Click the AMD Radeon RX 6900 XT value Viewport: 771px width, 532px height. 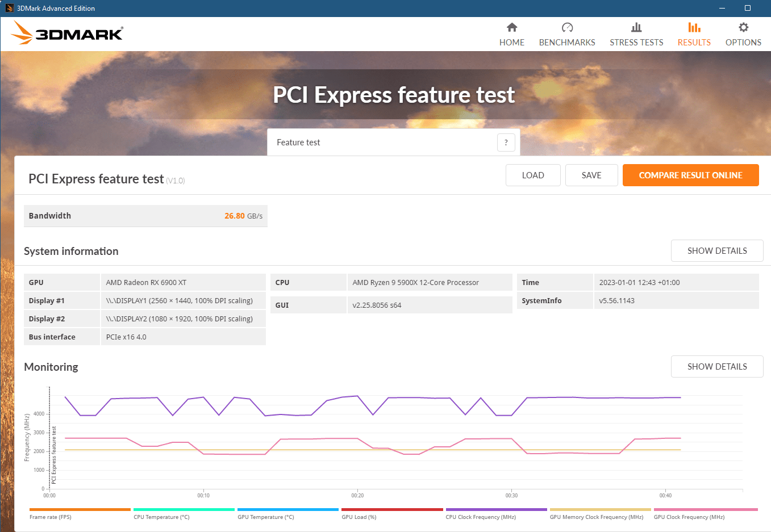tap(146, 283)
